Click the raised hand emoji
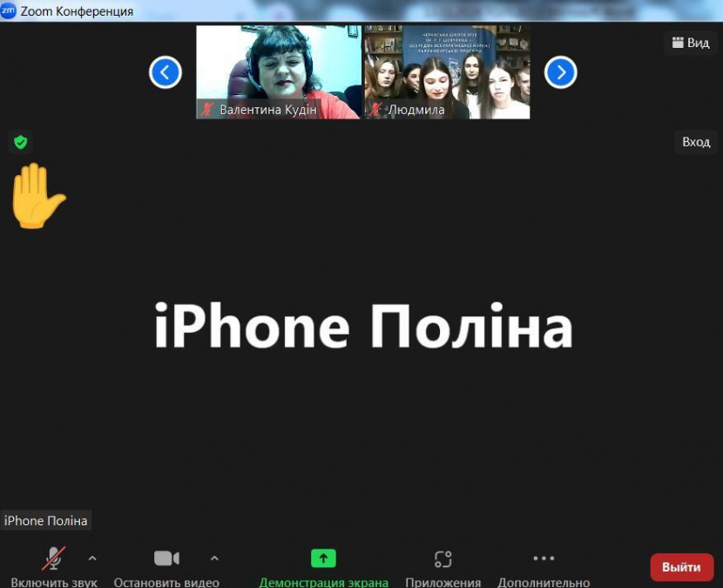Image resolution: width=723 pixels, height=588 pixels. point(37,195)
